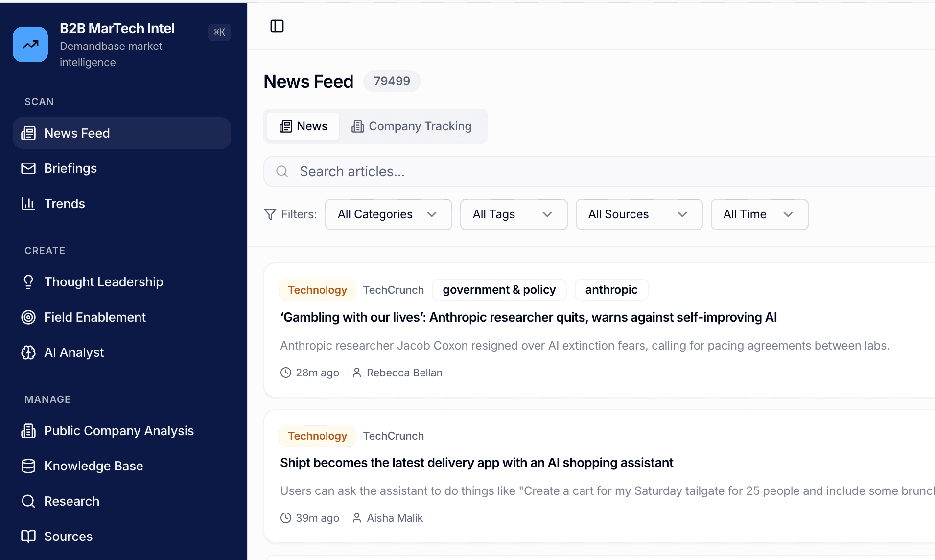Viewport: 935px width, 560px height.
Task: Click Technology badge on Anthropic article
Action: [x=318, y=290]
